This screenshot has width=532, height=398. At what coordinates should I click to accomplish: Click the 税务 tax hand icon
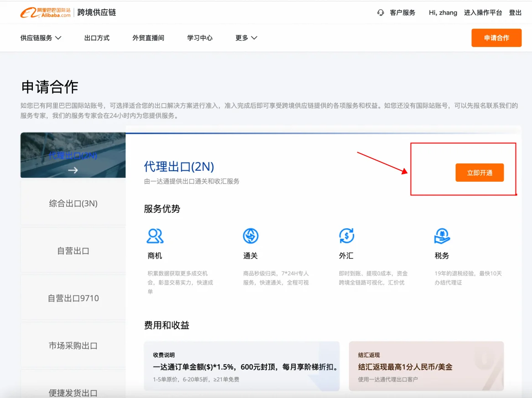(x=442, y=236)
